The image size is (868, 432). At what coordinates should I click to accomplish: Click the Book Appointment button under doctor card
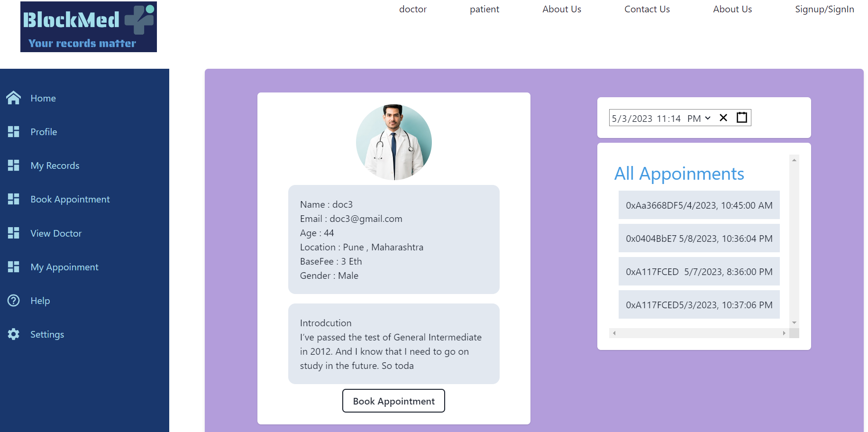click(x=393, y=401)
